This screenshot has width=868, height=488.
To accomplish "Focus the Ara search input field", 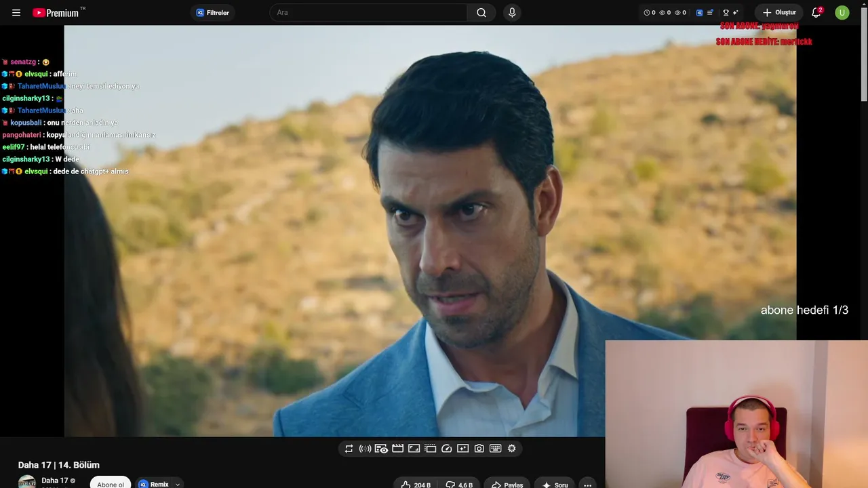I will click(x=368, y=13).
